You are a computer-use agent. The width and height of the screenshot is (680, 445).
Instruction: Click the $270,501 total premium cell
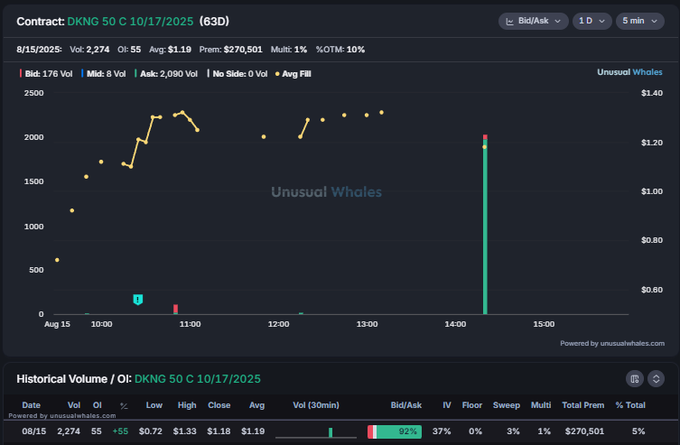click(584, 431)
